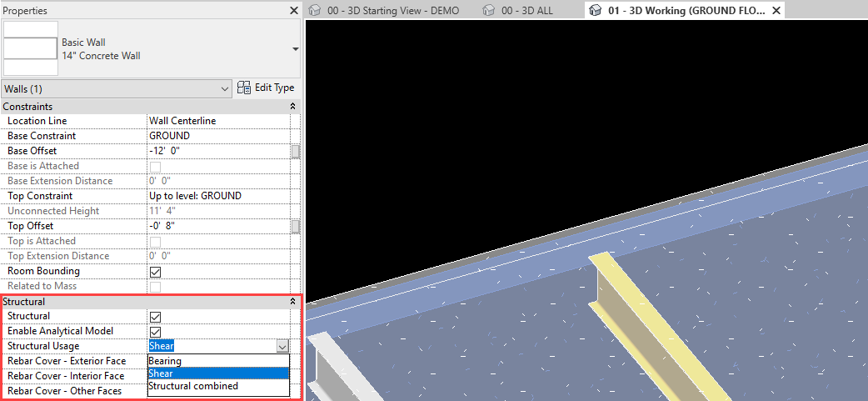
Task: Switch to 00 - 3D Starting View tab
Action: (x=393, y=10)
